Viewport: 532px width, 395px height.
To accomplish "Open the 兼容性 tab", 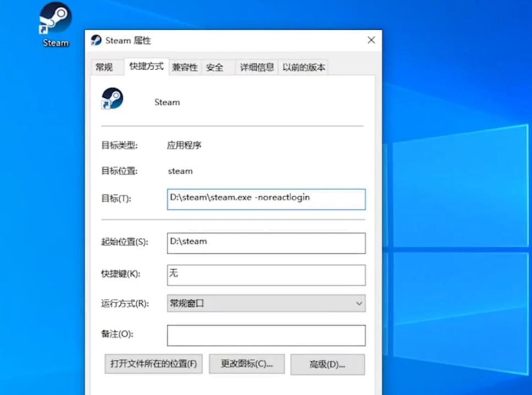I will coord(185,68).
